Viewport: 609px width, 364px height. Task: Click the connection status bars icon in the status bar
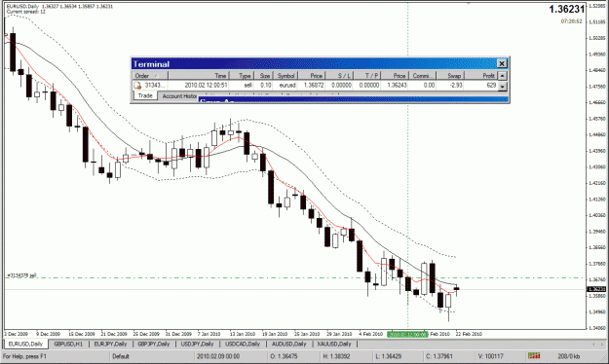tap(534, 356)
